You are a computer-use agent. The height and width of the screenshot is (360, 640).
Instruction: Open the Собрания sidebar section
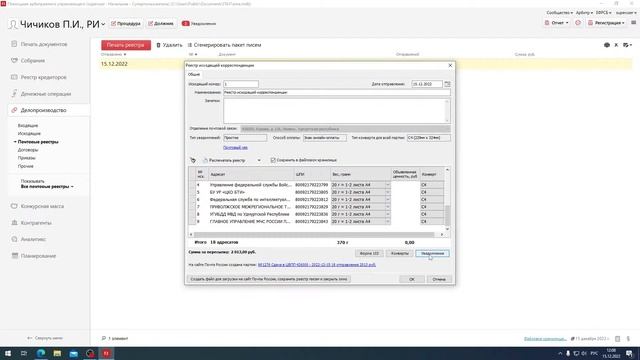(33, 60)
